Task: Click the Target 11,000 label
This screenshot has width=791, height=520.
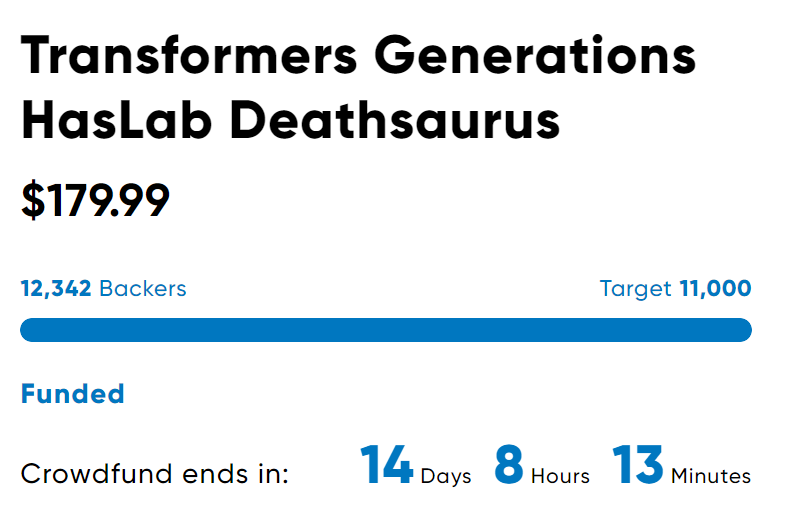Action: [x=675, y=288]
